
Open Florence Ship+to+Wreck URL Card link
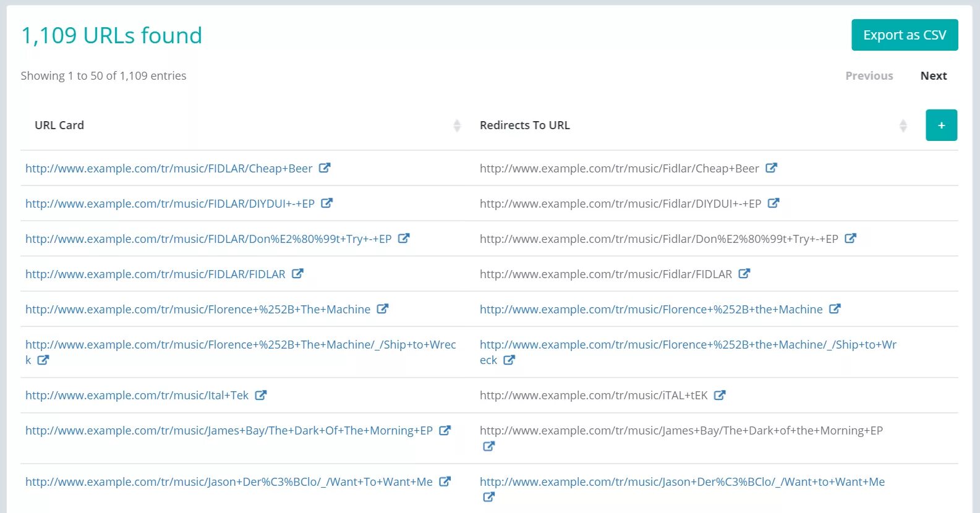(x=241, y=352)
